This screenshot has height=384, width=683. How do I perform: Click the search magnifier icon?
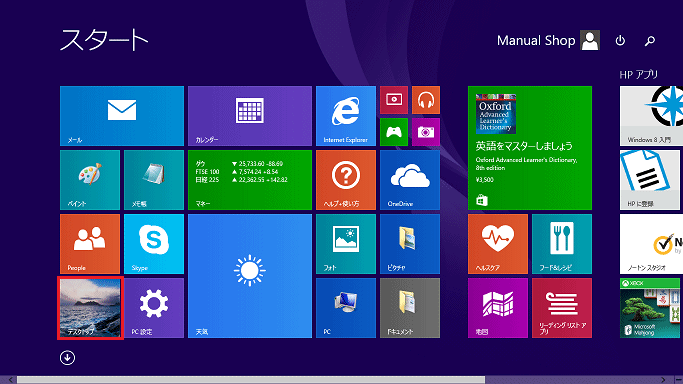click(x=649, y=40)
